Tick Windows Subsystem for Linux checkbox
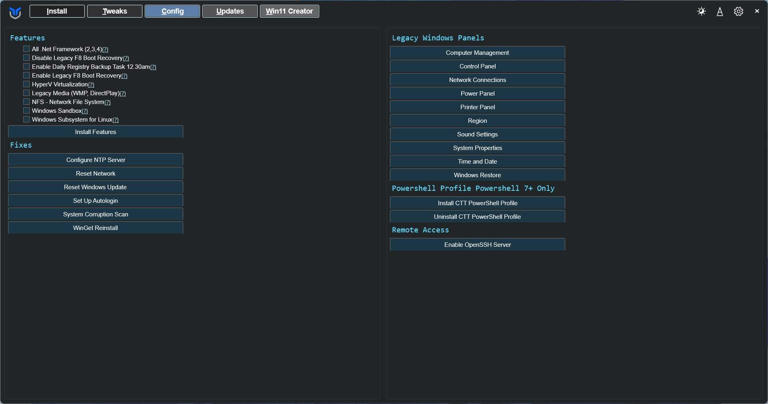The height and width of the screenshot is (404, 768). click(x=27, y=120)
